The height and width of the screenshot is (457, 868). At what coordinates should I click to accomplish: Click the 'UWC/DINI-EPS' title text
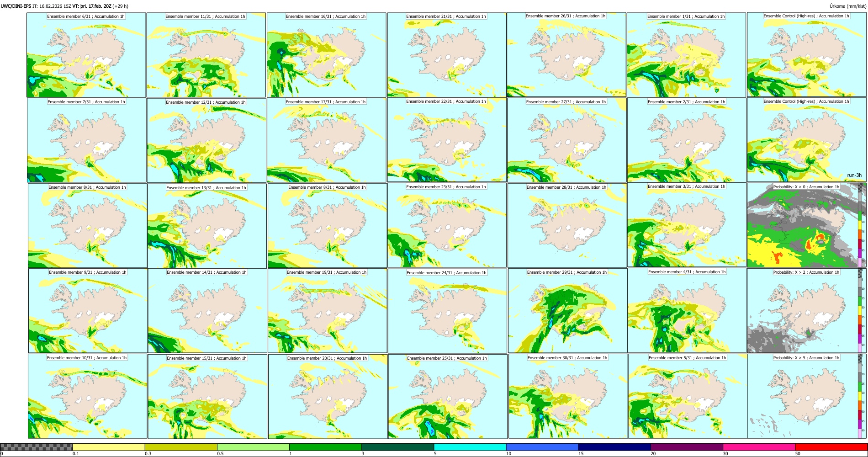[16, 6]
